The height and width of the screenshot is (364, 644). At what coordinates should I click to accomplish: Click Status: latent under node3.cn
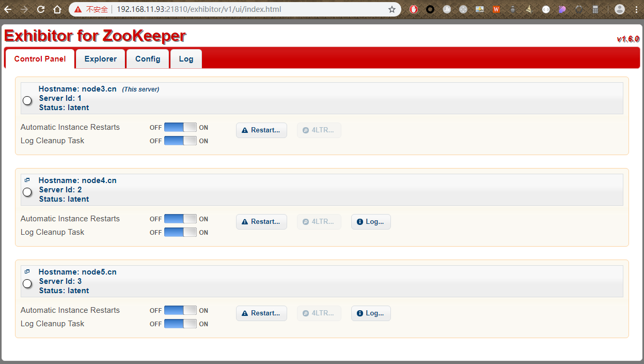[64, 108]
